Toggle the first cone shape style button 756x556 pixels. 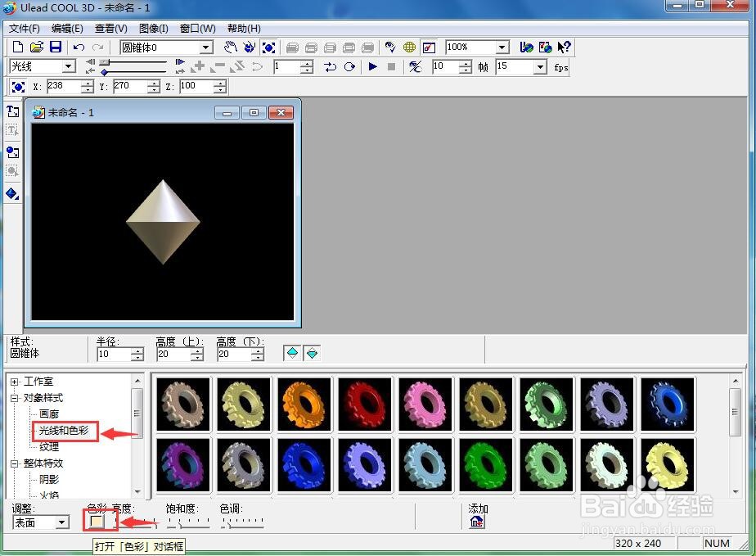tap(292, 353)
